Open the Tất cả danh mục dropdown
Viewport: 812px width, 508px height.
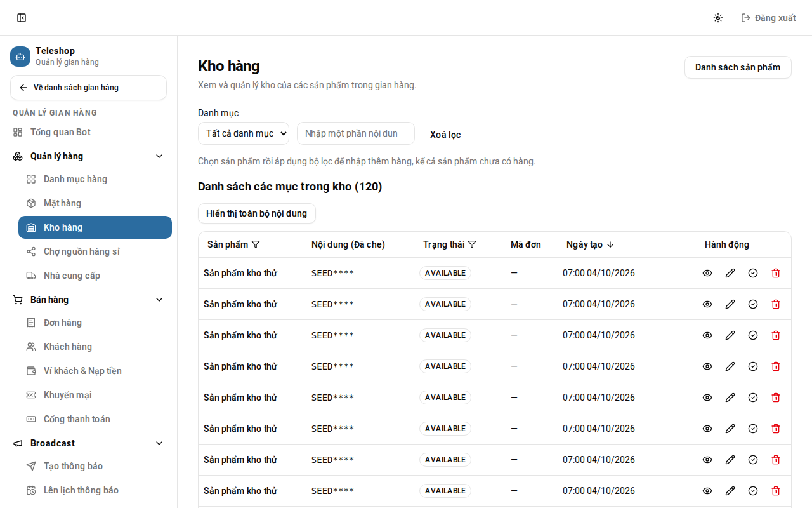[x=244, y=133]
